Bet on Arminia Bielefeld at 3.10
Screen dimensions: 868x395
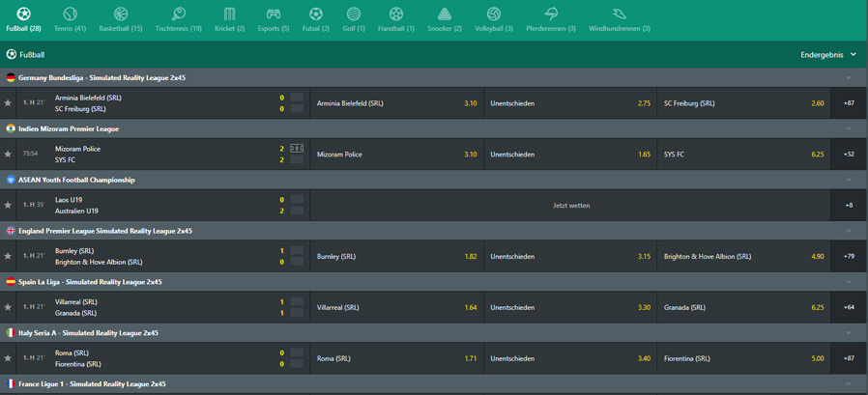pos(397,103)
